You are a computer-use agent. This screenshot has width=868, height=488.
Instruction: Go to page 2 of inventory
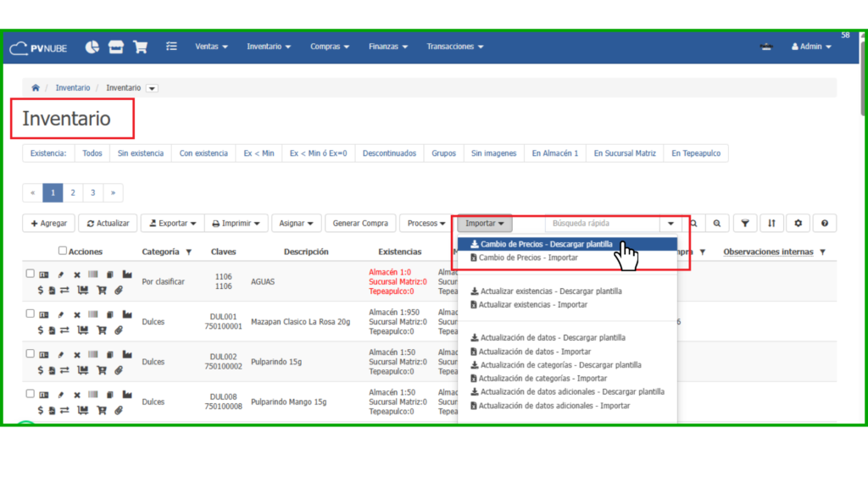click(73, 193)
